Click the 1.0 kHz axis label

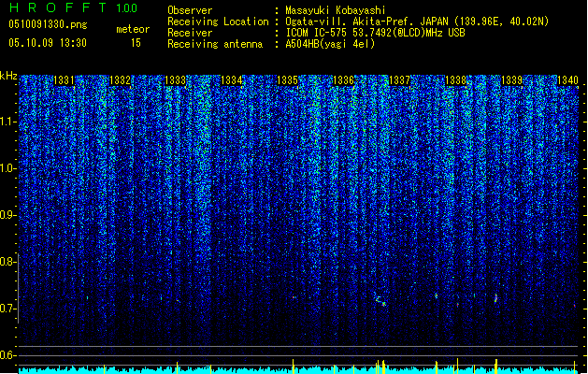coord(8,168)
